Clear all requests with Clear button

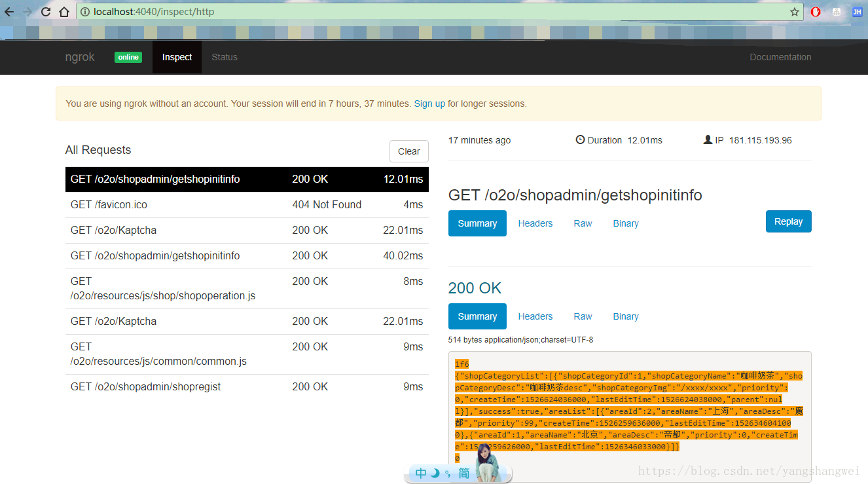click(x=408, y=151)
